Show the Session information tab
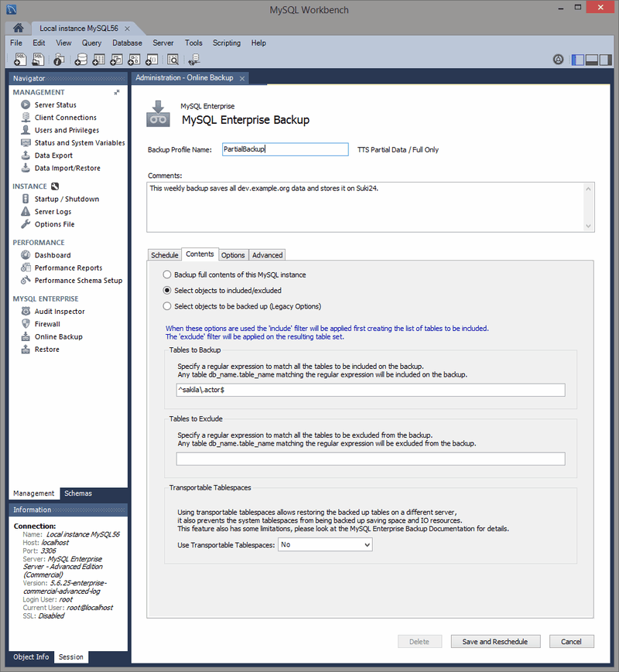 tap(70, 657)
